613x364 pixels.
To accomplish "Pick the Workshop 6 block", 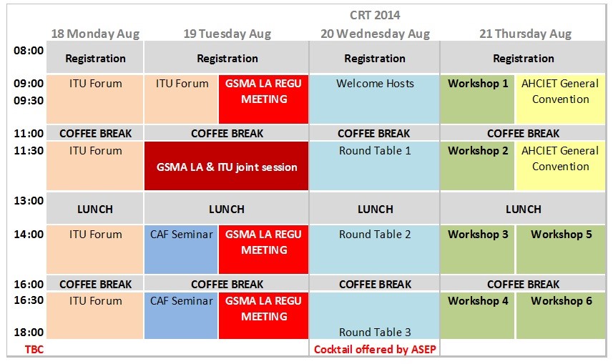I will pyautogui.click(x=561, y=301).
